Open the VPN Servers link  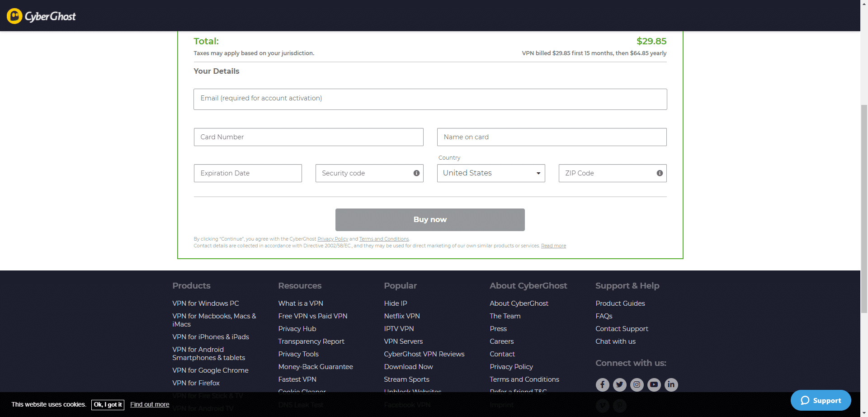(403, 341)
